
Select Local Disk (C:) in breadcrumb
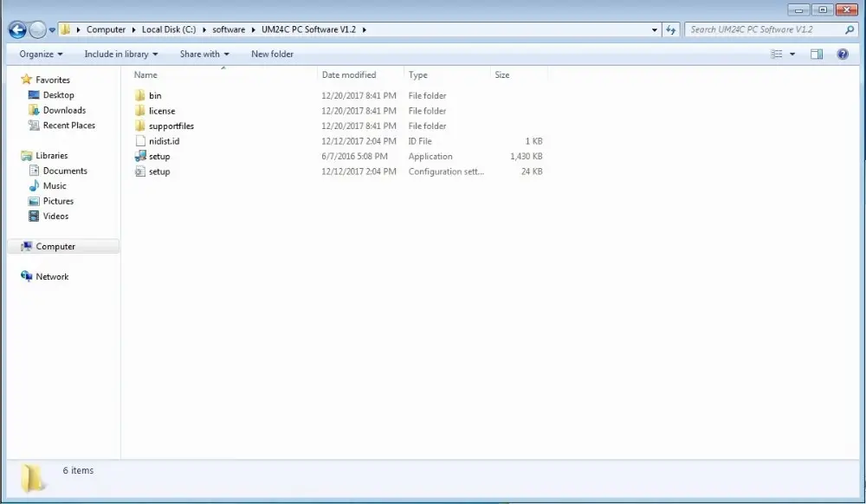point(169,29)
